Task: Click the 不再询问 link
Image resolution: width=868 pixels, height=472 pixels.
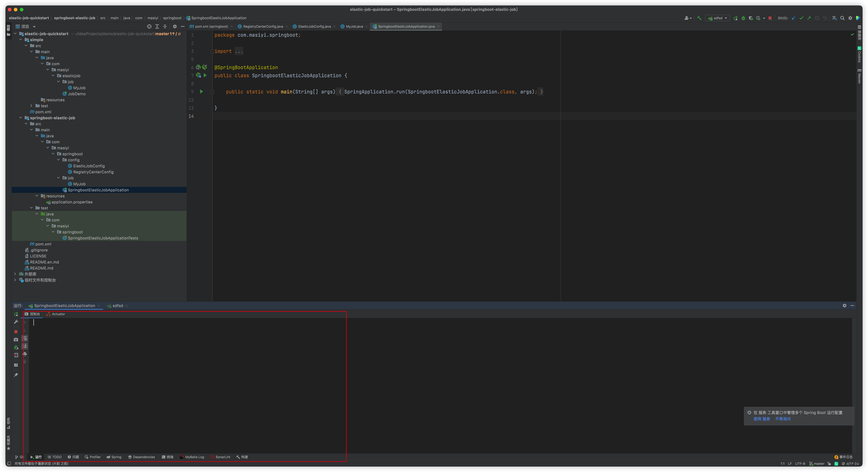Action: coord(783,419)
